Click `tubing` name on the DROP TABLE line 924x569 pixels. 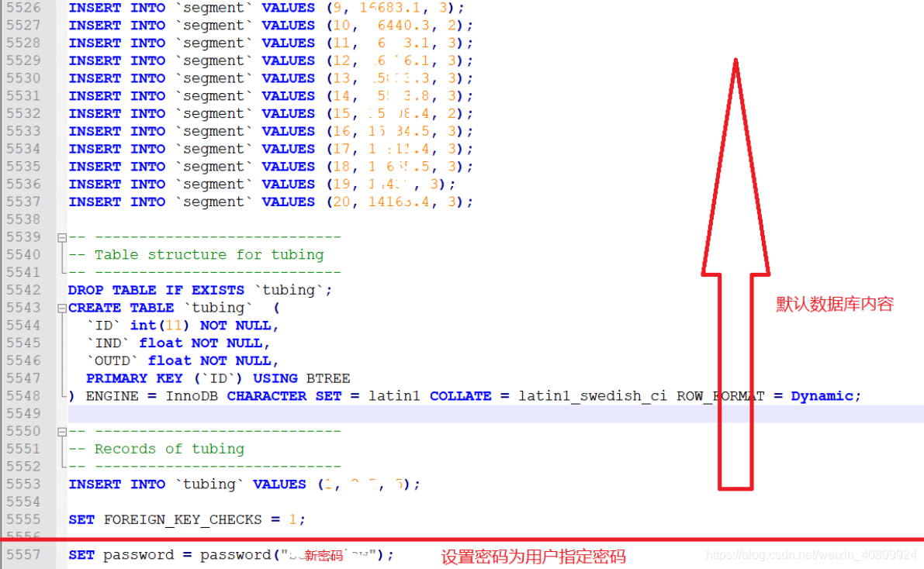(x=290, y=291)
